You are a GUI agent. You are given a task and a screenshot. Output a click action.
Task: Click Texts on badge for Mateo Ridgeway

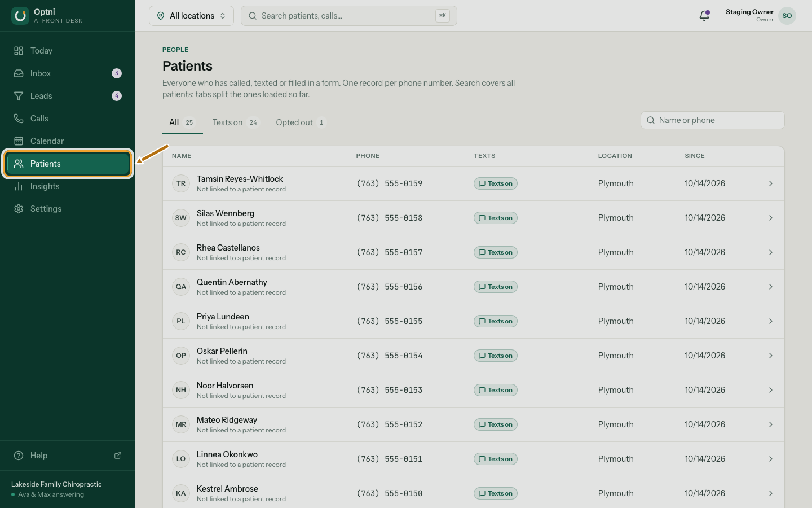pyautogui.click(x=496, y=424)
